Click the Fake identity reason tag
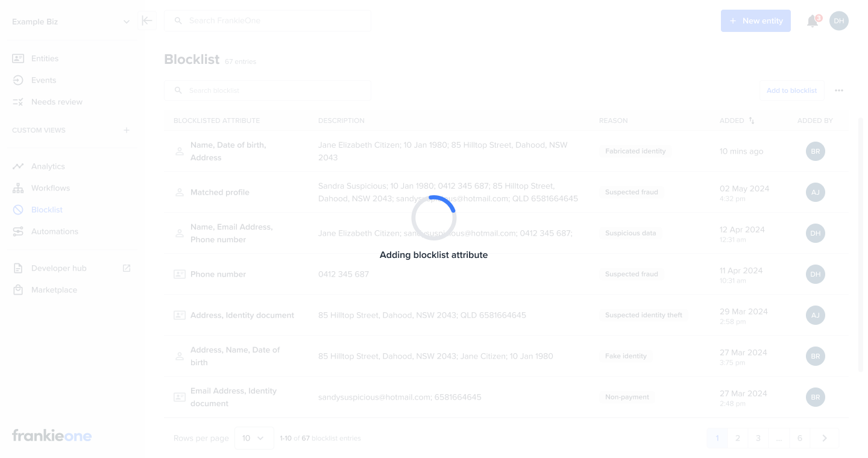The width and height of the screenshot is (868, 458). point(626,356)
